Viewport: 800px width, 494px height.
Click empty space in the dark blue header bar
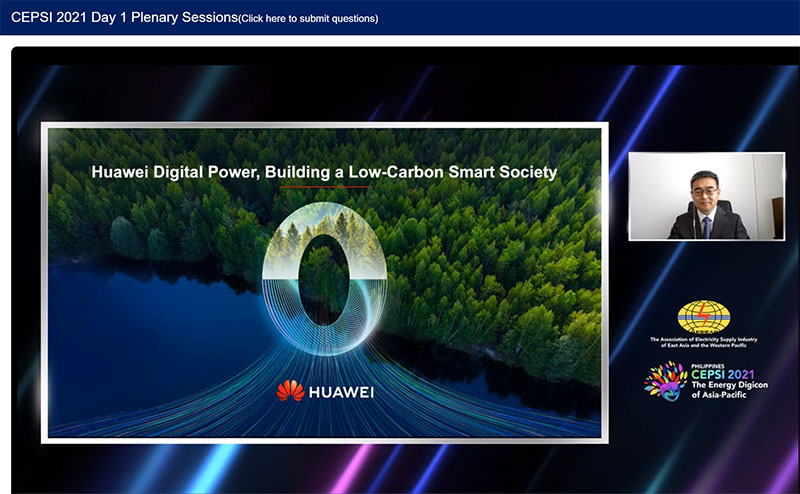[x=600, y=18]
